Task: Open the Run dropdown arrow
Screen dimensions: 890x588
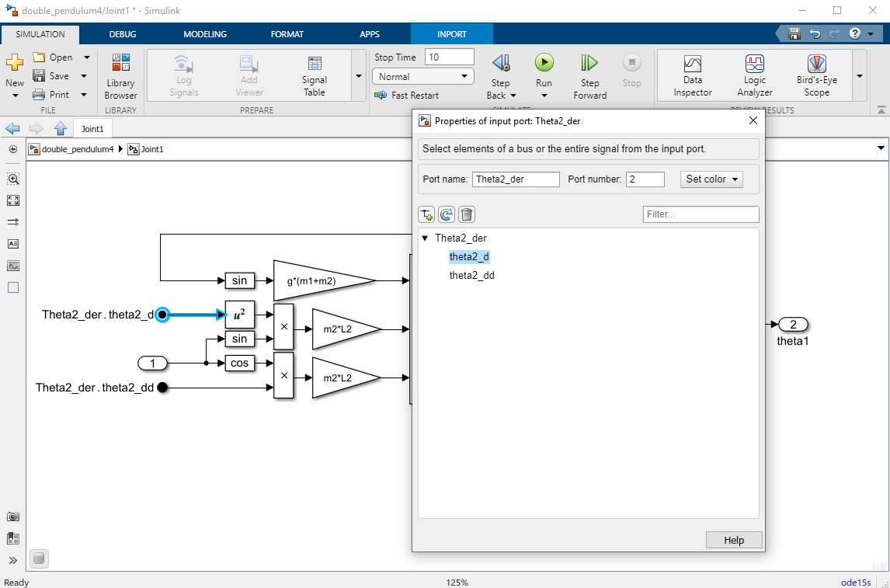Action: (x=544, y=96)
